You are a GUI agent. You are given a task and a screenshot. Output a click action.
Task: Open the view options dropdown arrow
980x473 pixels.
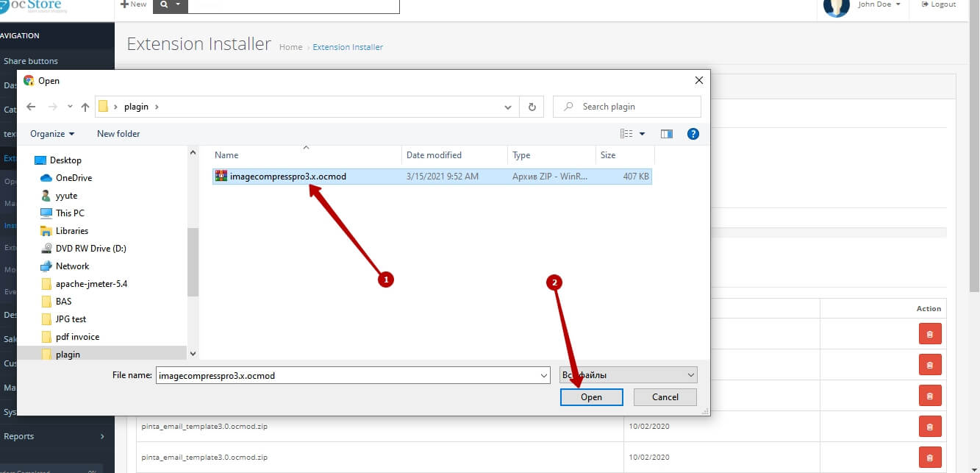pos(642,134)
